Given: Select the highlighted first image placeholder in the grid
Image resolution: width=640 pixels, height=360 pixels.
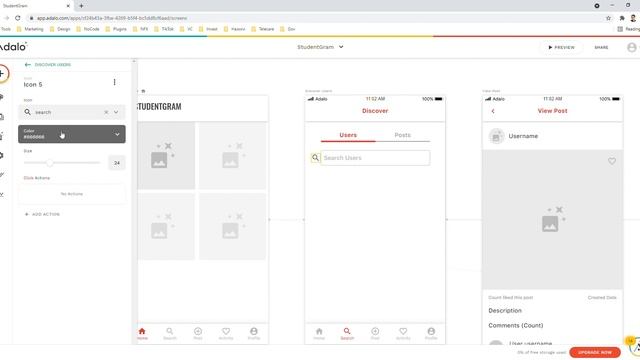Looking at the screenshot, I should point(166,156).
